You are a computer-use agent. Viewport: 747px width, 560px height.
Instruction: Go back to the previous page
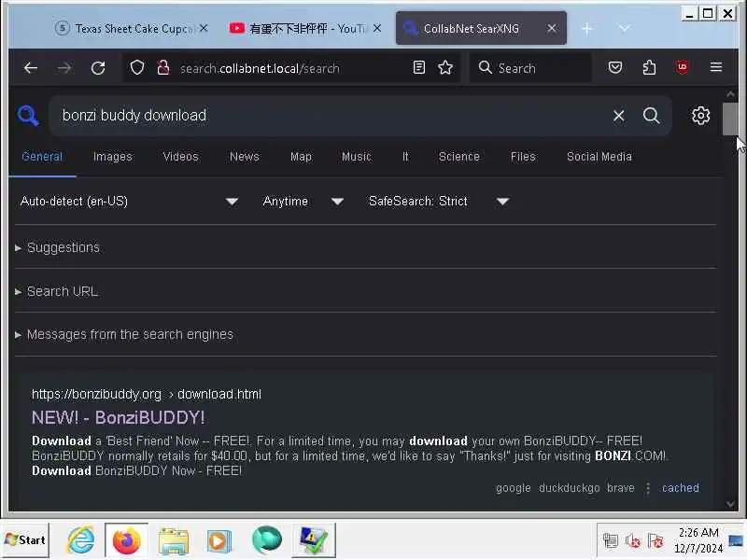coord(31,68)
